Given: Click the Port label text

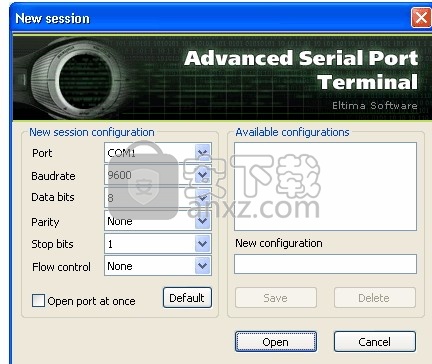Looking at the screenshot, I should [x=42, y=153].
